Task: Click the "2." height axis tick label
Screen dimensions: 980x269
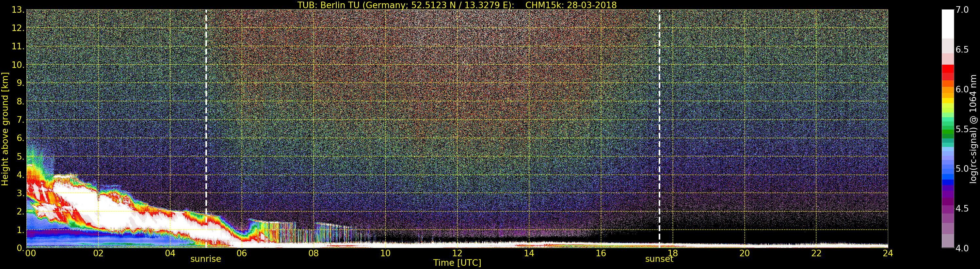Action: pyautogui.click(x=21, y=211)
